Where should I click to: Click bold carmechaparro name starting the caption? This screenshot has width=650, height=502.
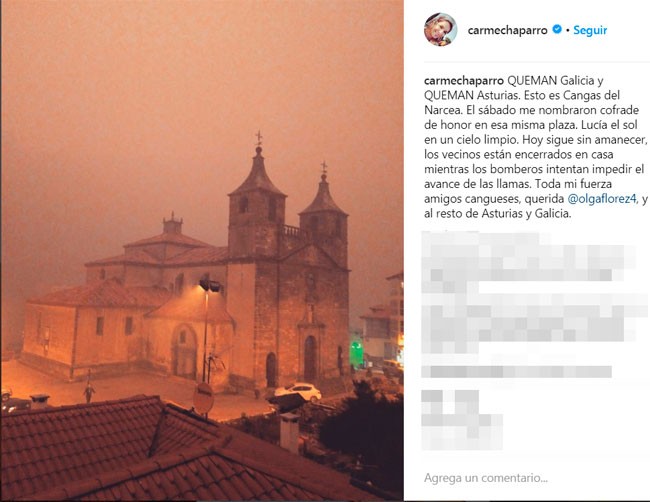pos(464,80)
